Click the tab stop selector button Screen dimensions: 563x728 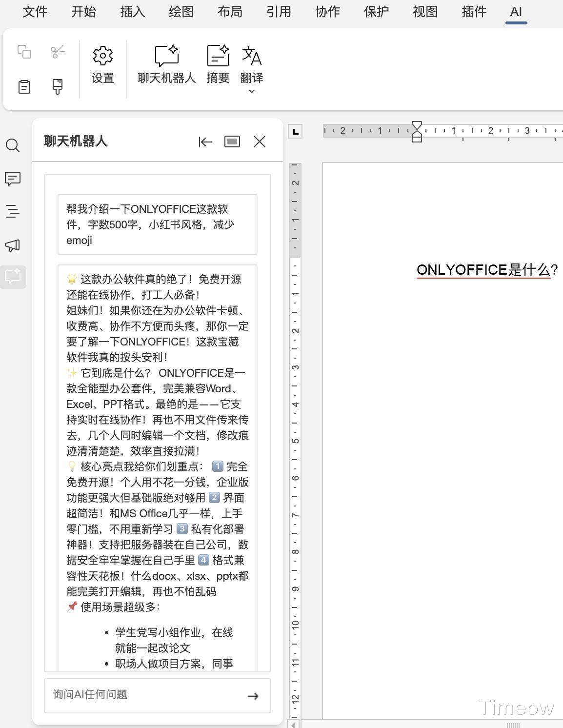point(295,131)
